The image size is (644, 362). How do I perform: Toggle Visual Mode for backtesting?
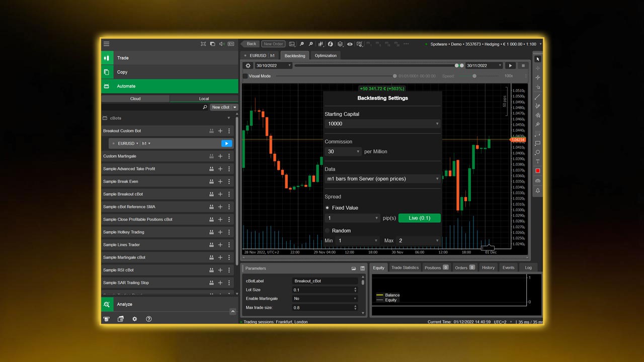tap(246, 76)
